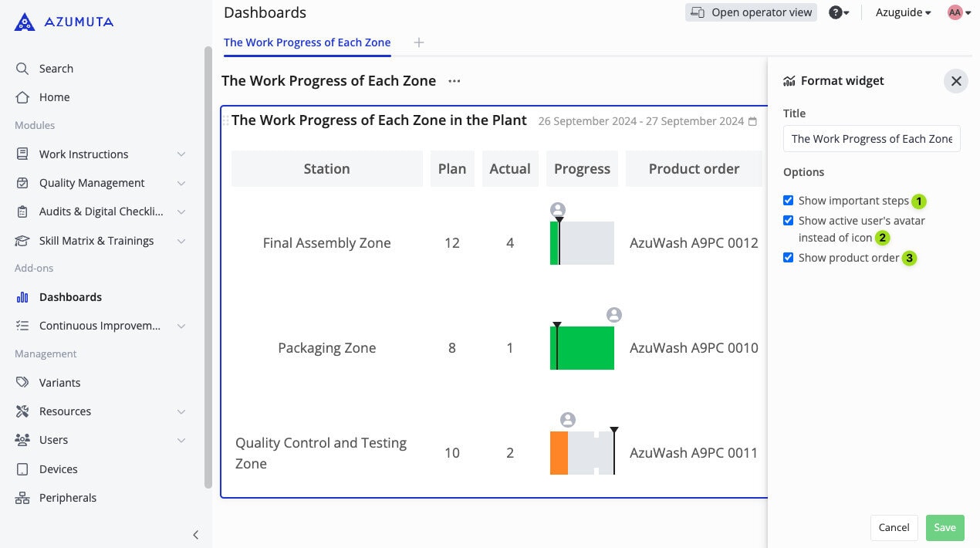Add a new dashboard tab with plus
The image size is (980, 548).
[x=419, y=42]
